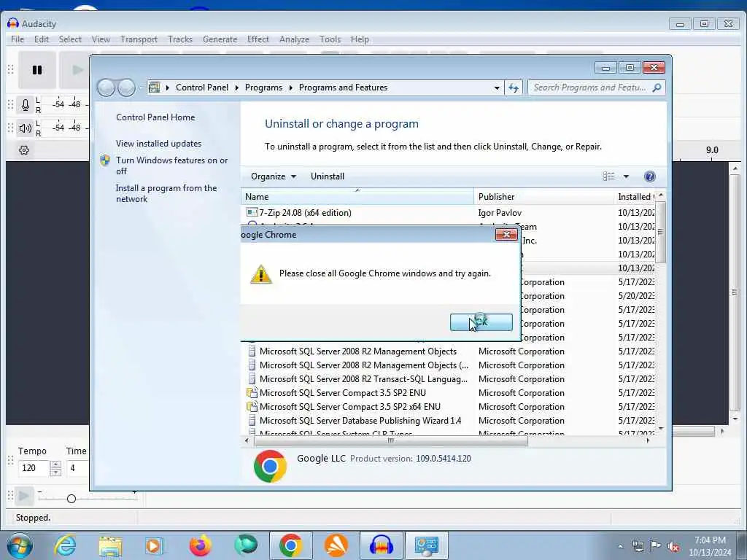Click the Audacity microphone record meter icon
Screen dimensions: 747x560
[x=26, y=104]
